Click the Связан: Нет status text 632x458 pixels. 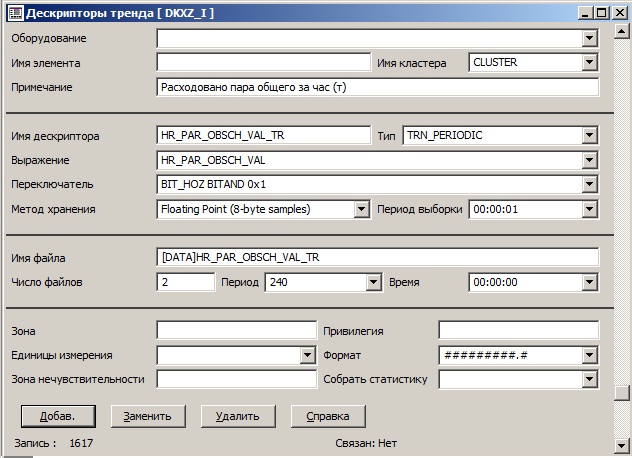(366, 443)
